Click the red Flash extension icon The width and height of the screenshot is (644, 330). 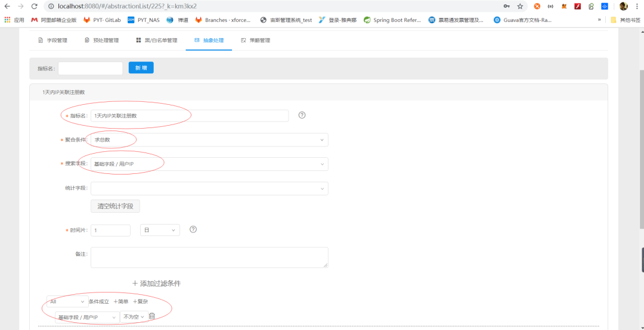click(577, 6)
